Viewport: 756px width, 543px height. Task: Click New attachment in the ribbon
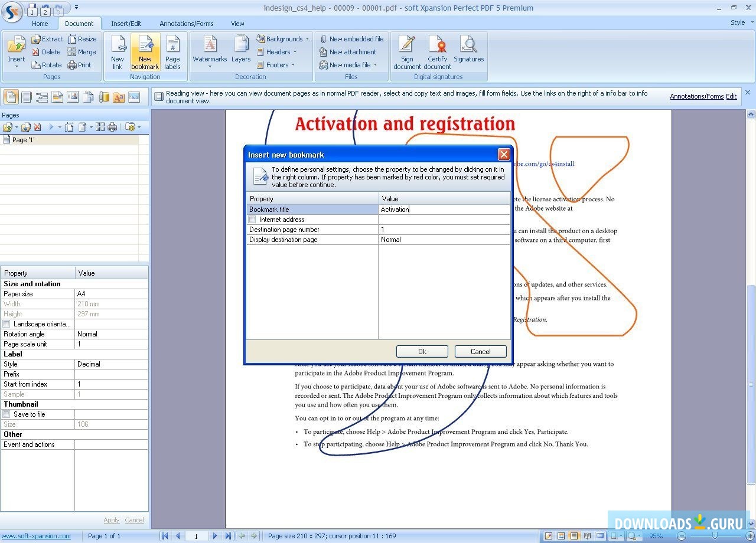[x=348, y=52]
